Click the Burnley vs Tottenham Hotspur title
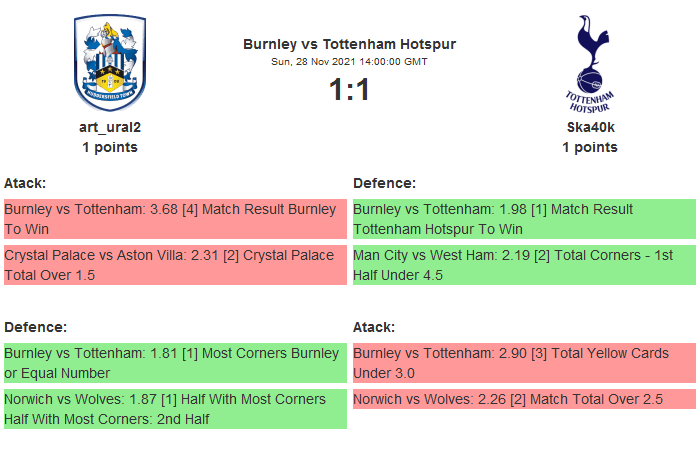Viewport: 700px width, 460px height. coord(349,44)
